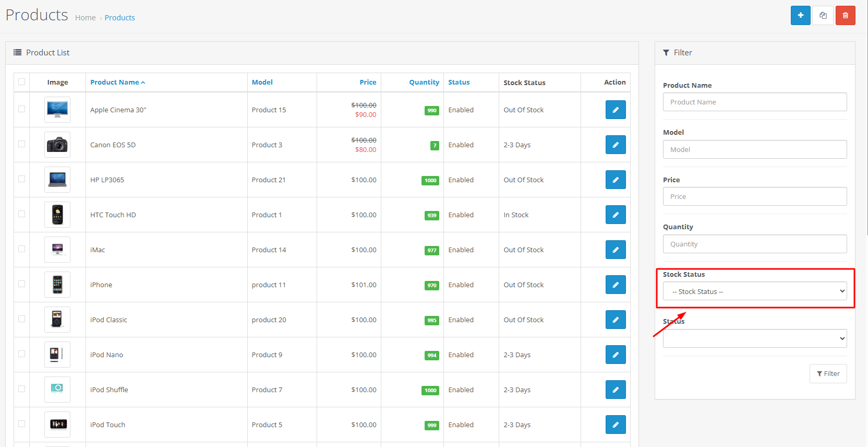This screenshot has height=447, width=868.
Task: Go to Home in the breadcrumb
Action: (x=85, y=18)
